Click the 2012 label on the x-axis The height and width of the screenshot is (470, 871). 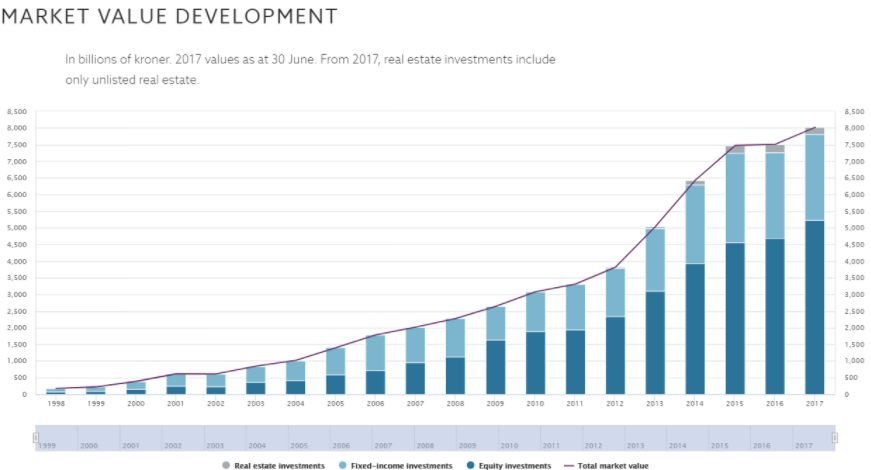(615, 403)
